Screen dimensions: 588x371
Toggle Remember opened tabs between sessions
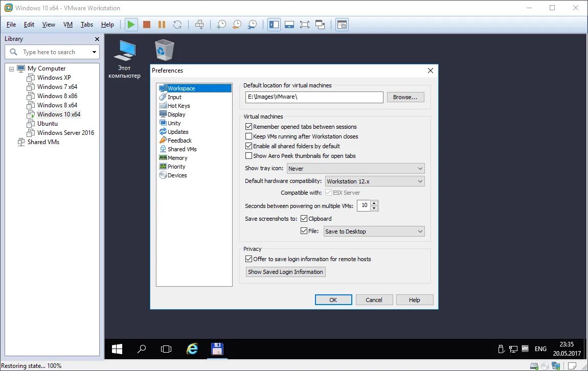coord(248,127)
